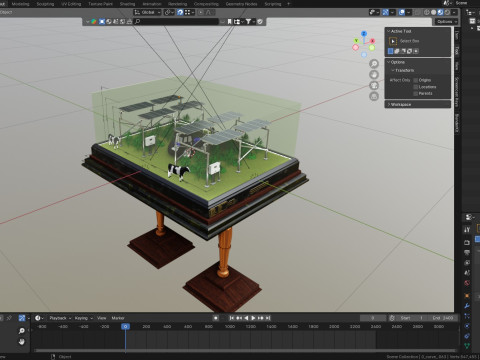Open the Modeling workspace tab

pyautogui.click(x=20, y=4)
